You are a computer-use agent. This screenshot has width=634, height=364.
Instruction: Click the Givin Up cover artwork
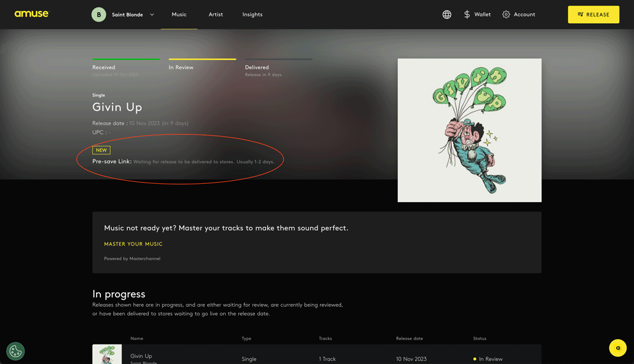470,130
